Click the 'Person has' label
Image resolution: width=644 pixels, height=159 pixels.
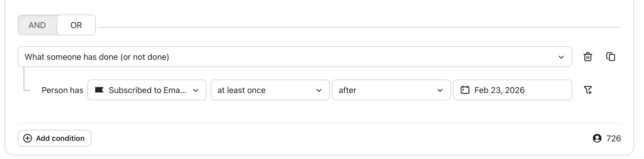coord(62,90)
